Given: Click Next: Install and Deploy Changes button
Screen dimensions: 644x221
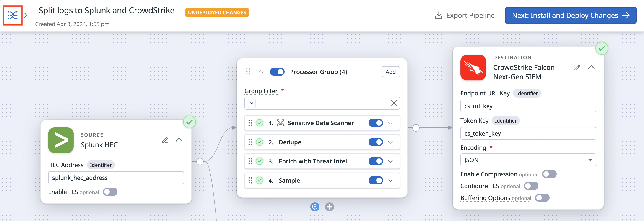Looking at the screenshot, I should pos(571,16).
